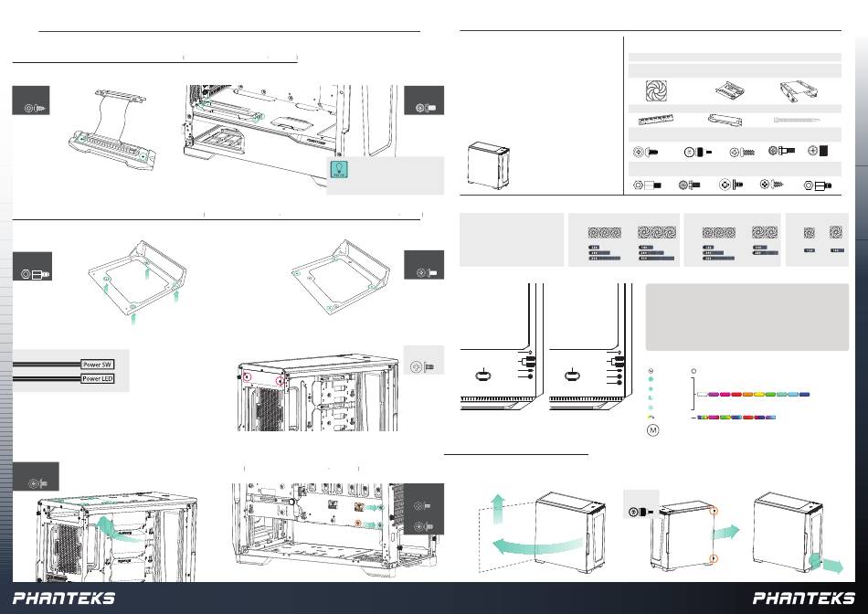Screen dimensions: 868x614
Task: Click the screw icon beside the riser cable bracket
Action: click(37, 108)
